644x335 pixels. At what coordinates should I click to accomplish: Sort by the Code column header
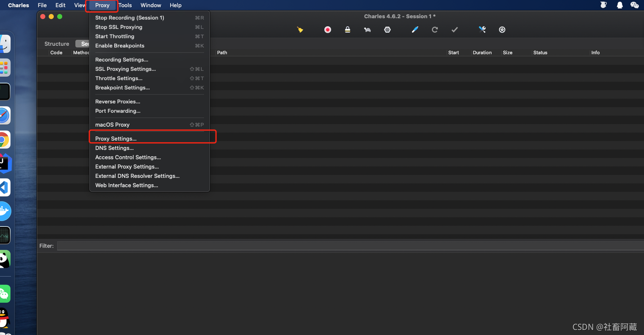tap(56, 53)
